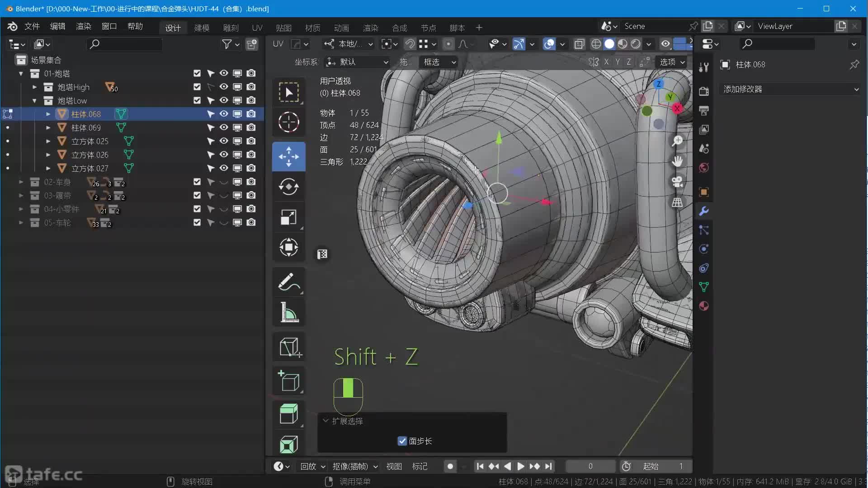The height and width of the screenshot is (488, 868).
Task: Select the Move tool in toolbar
Action: pos(288,156)
